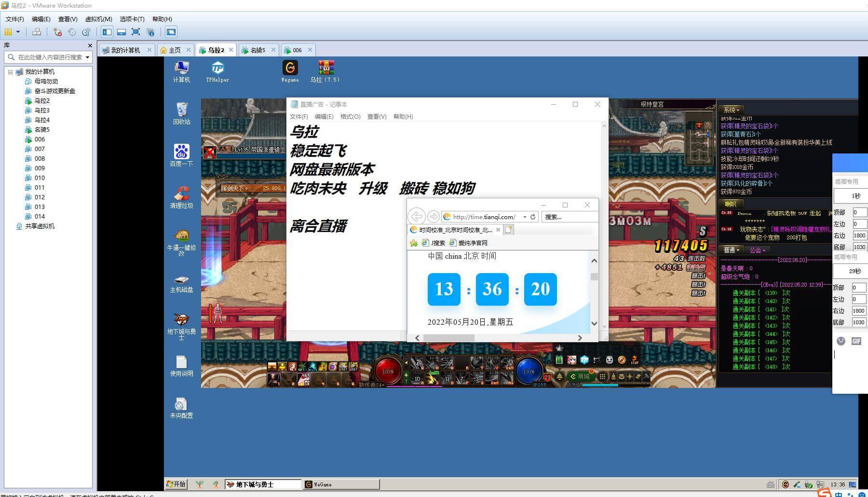Screen dimensions: 868x497
Task: Switch to the 我的计算机 tab
Action: [125, 50]
